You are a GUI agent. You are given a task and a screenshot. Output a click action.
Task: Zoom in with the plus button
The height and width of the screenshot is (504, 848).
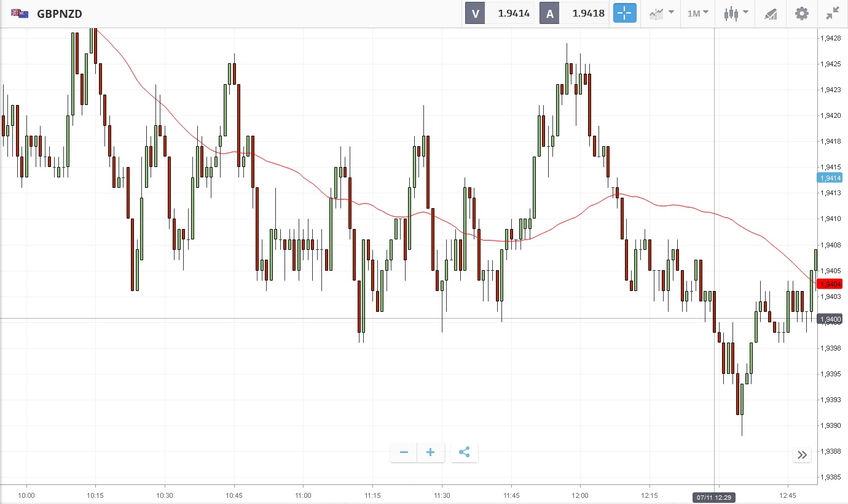(x=431, y=452)
